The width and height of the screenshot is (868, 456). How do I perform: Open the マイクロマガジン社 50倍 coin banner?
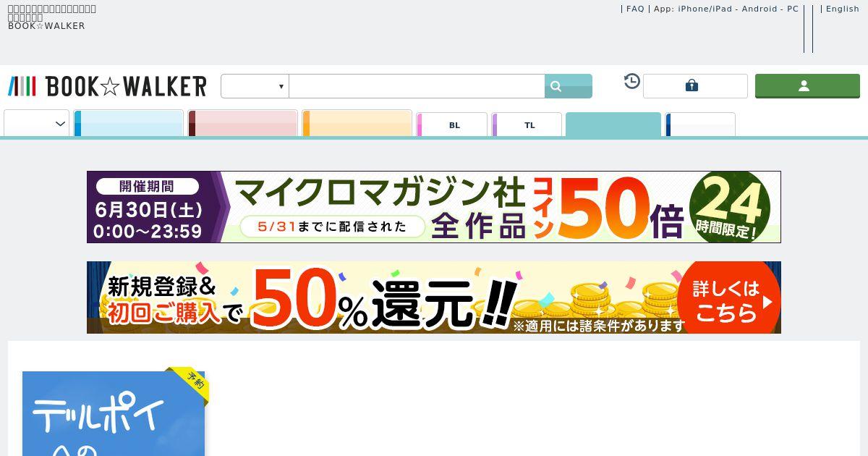[x=434, y=207]
